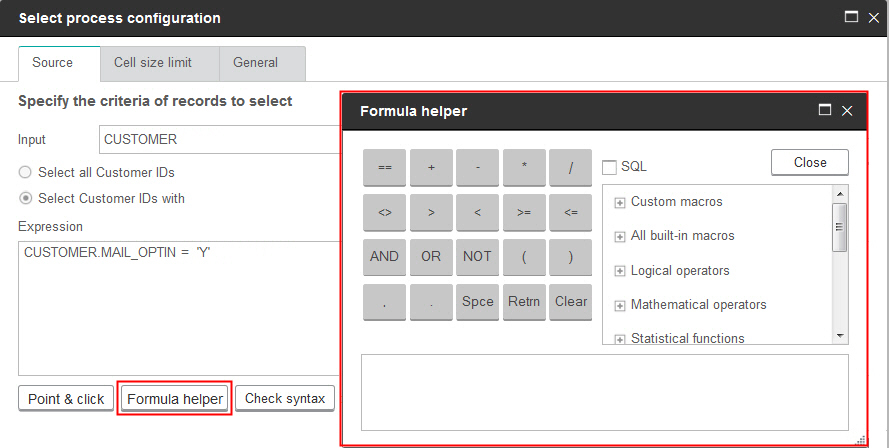Enable the SQL checkbox

609,167
